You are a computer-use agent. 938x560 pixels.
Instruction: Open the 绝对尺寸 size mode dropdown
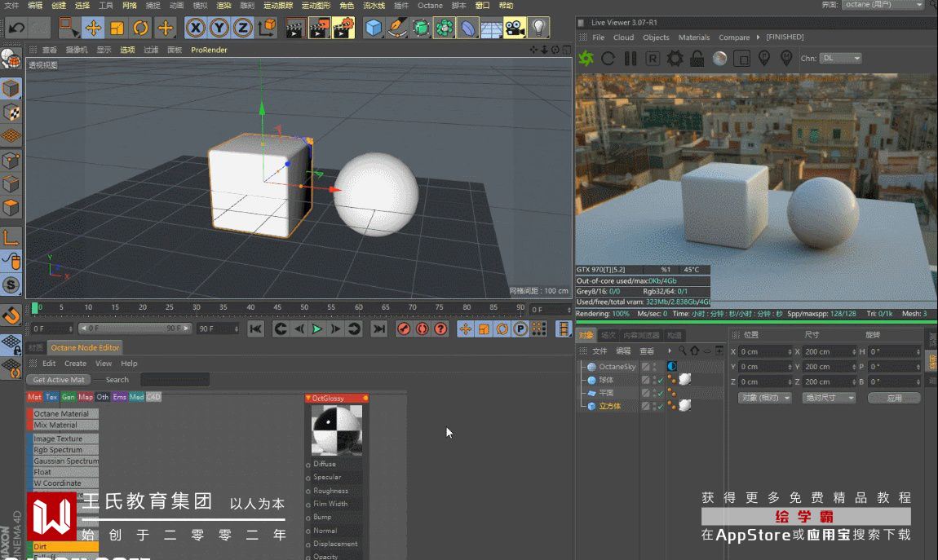[x=829, y=398]
